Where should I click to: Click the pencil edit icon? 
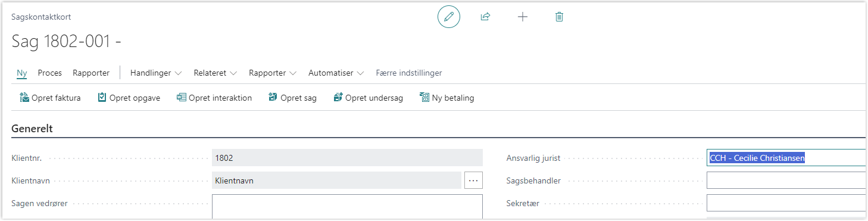pyautogui.click(x=449, y=17)
